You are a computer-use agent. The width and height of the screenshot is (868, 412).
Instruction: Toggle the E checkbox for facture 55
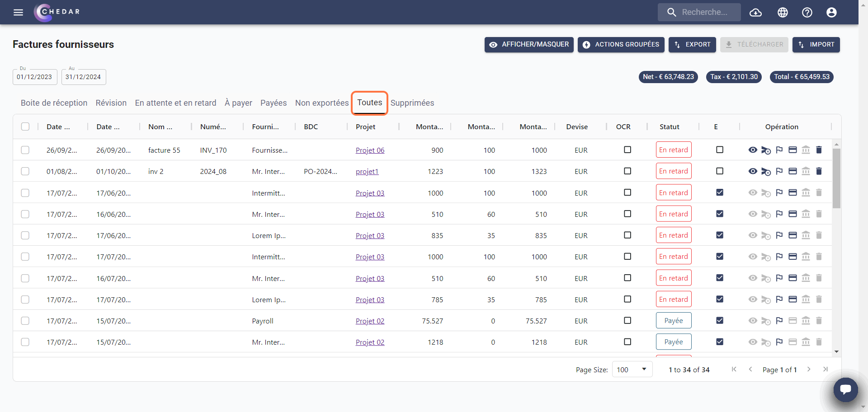[720, 150]
